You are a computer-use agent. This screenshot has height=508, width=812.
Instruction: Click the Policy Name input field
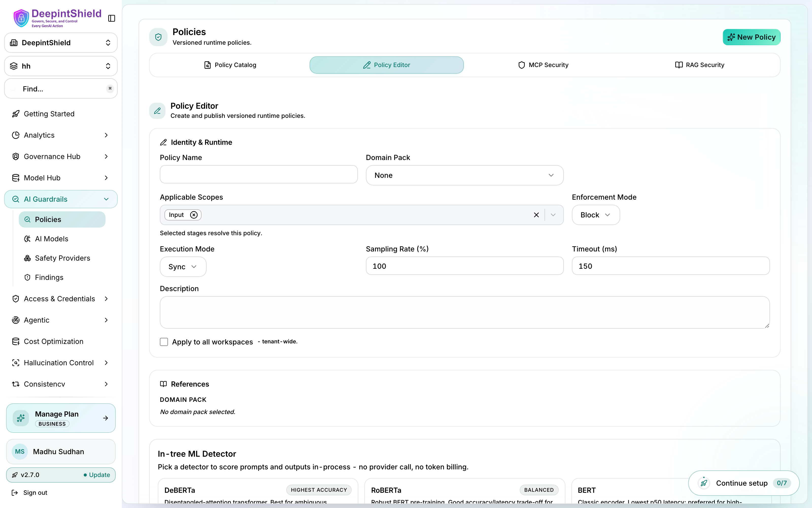pyautogui.click(x=259, y=174)
